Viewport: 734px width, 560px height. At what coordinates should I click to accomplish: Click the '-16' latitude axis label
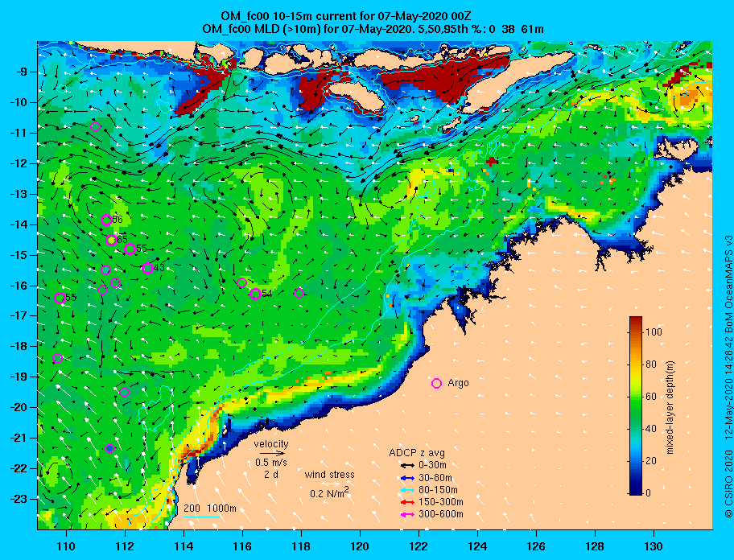pos(19,286)
